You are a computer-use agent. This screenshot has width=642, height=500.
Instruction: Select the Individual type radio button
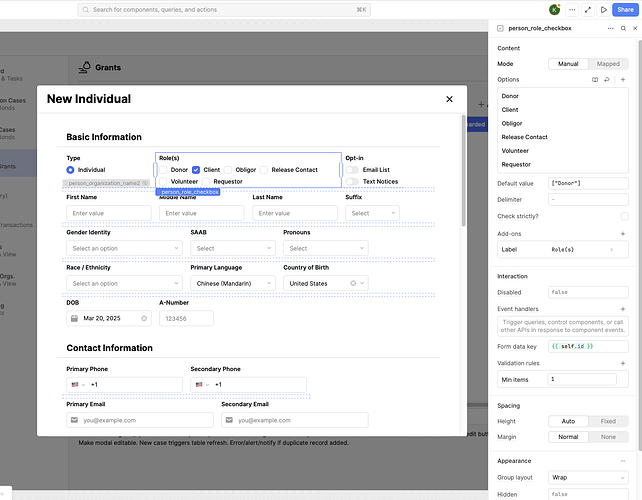[70, 170]
